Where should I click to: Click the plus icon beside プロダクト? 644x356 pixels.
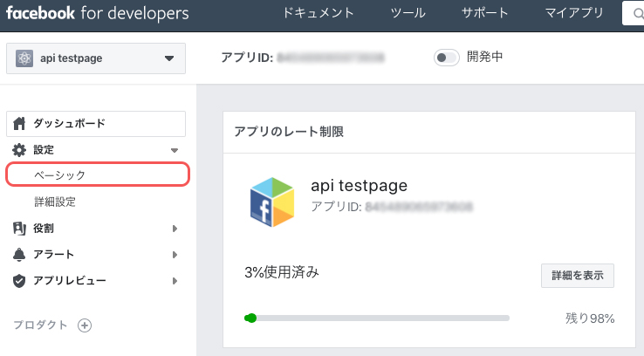point(85,325)
